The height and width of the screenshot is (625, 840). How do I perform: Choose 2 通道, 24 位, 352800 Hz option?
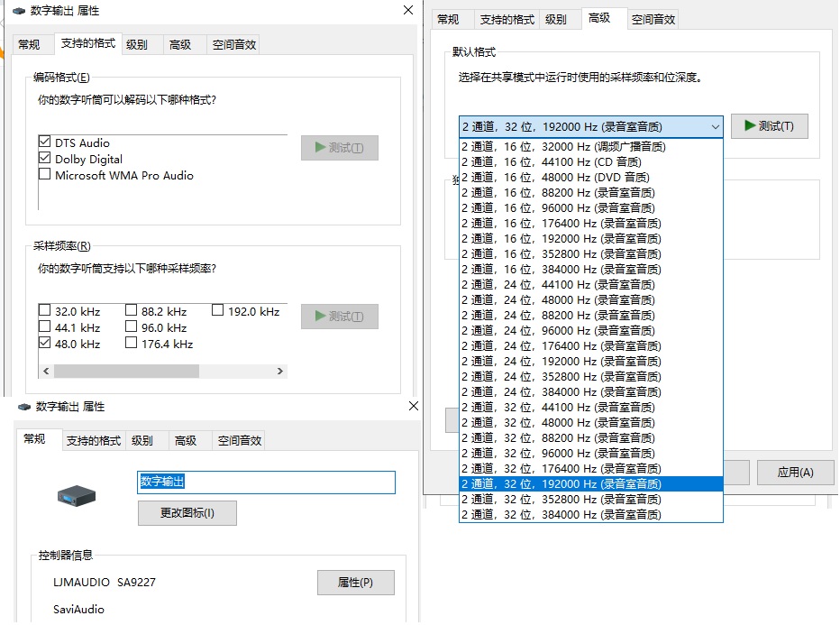(x=591, y=377)
